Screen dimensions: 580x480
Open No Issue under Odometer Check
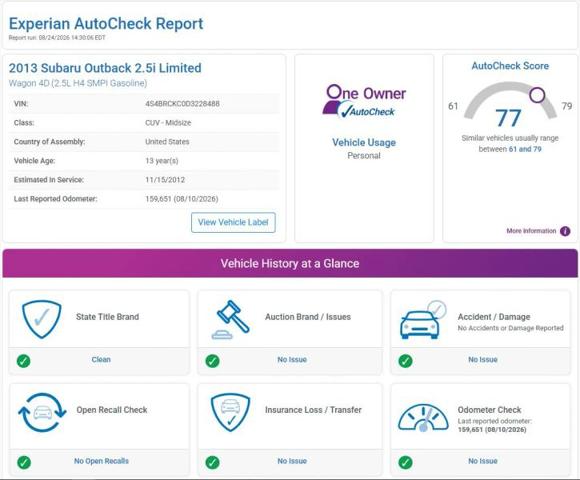coord(483,461)
